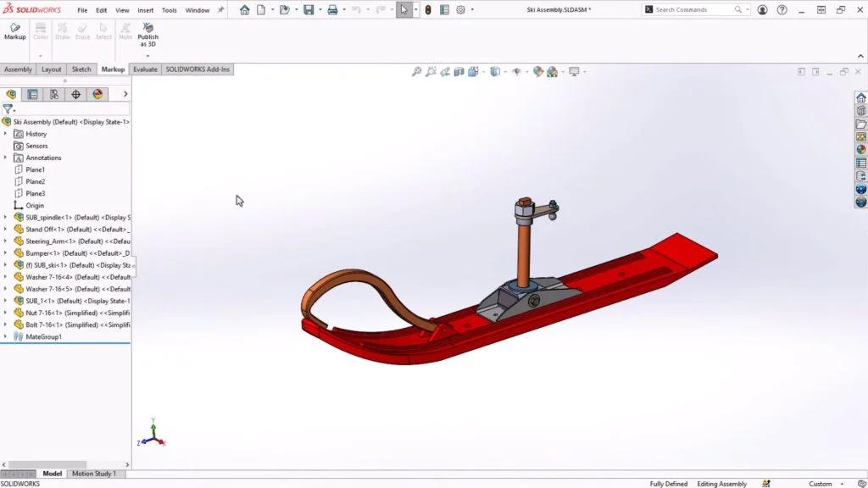Select the Zoom to Fit tool

[417, 71]
